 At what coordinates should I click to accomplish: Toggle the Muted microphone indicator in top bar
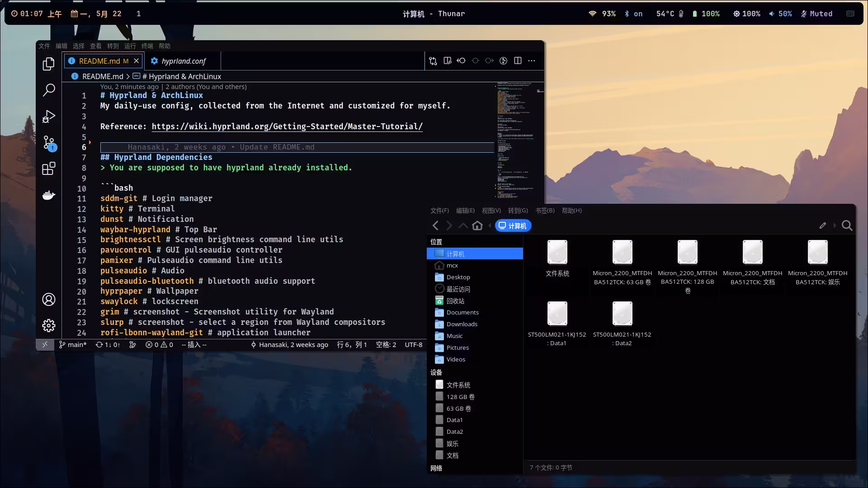[816, 14]
